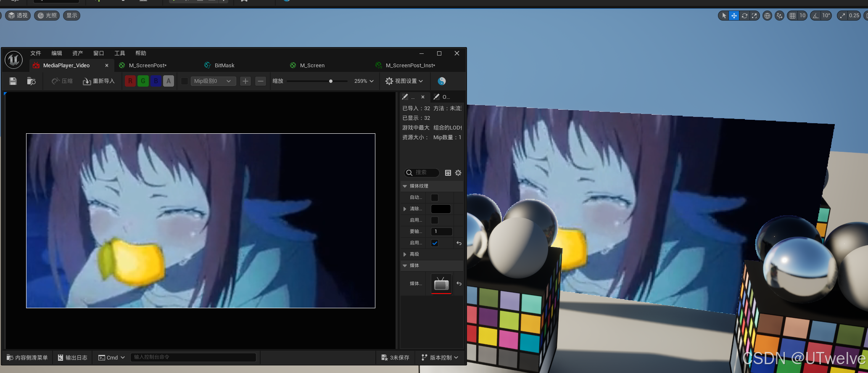Screen dimensions: 868x373
Task: Expand the 清除 color property
Action: pos(405,209)
